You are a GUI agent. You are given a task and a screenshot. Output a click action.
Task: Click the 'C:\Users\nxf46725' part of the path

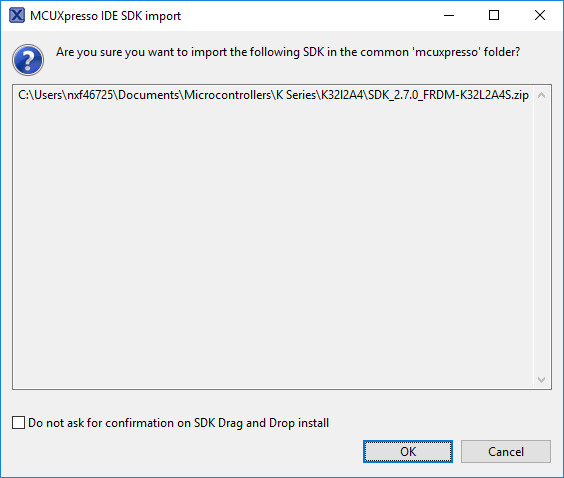coord(66,95)
